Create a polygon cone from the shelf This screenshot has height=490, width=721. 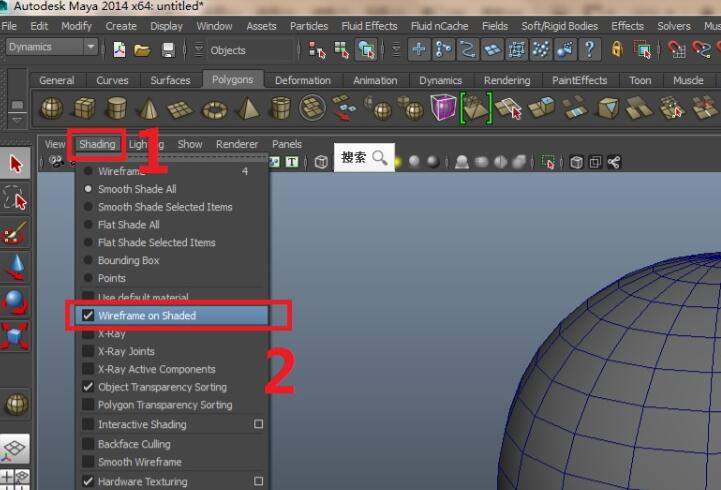click(149, 108)
